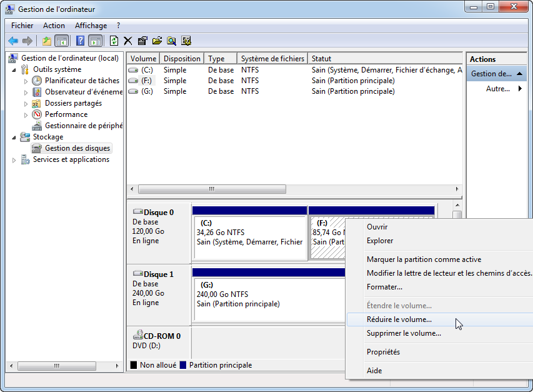Click the magnifier search toolbar icon
Screen dimensions: 533x392
[x=171, y=41]
